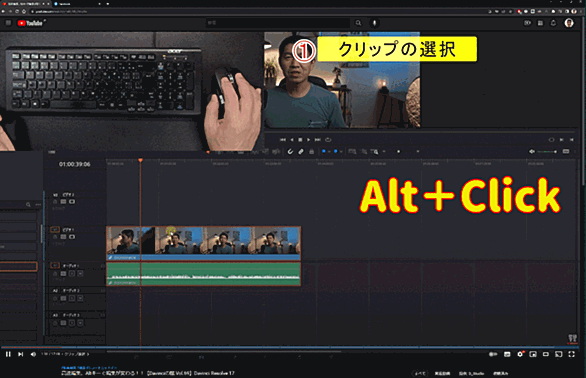Mute audio track A2

coord(80,298)
